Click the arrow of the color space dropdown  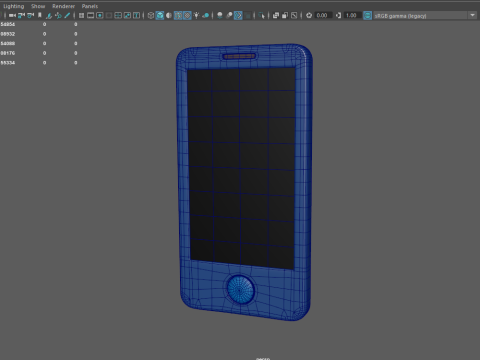point(472,15)
